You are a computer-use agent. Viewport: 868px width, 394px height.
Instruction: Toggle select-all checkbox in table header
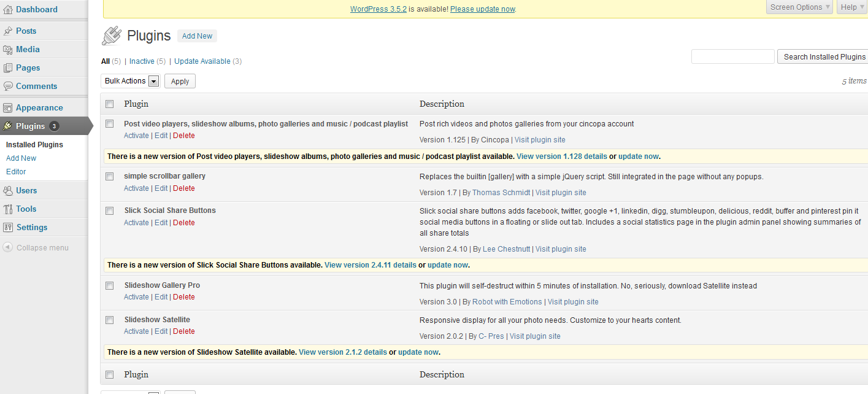pos(110,104)
